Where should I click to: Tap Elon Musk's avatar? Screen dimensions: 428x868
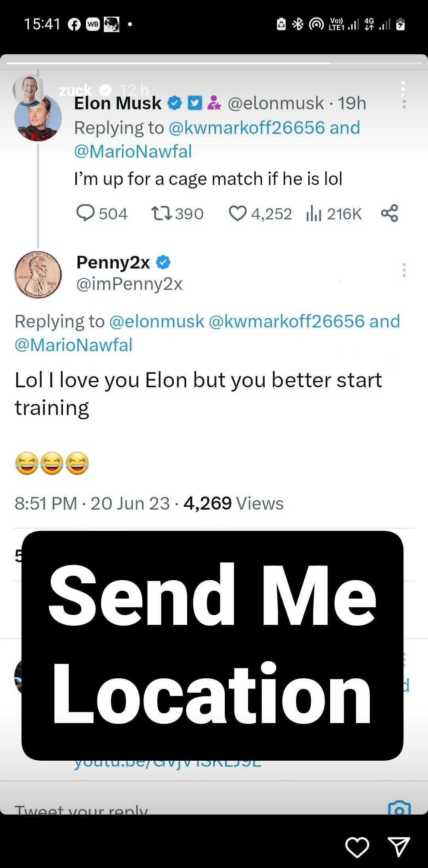pyautogui.click(x=39, y=119)
